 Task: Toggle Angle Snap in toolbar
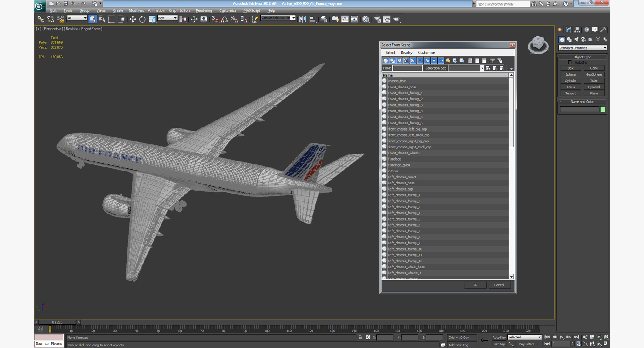pos(225,19)
